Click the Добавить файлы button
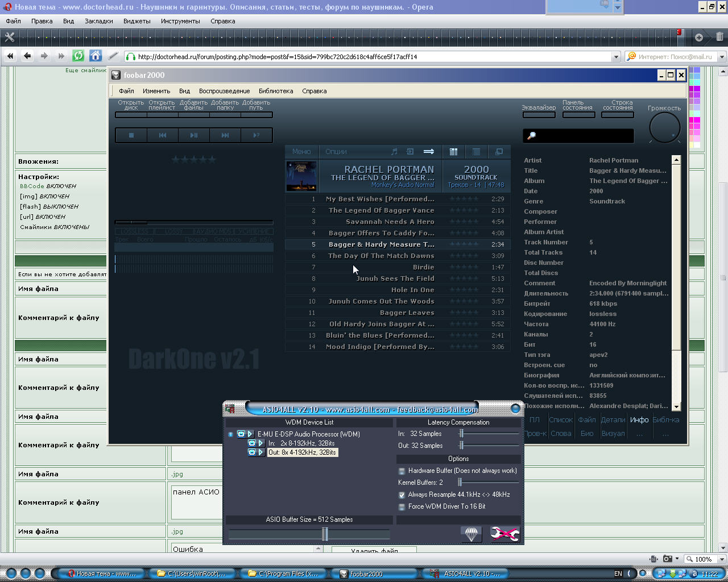The width and height of the screenshot is (728, 582). (193, 114)
